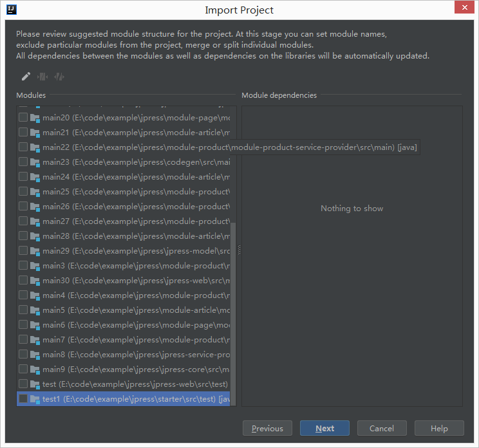Toggle the checkbox for test1 module

click(23, 399)
